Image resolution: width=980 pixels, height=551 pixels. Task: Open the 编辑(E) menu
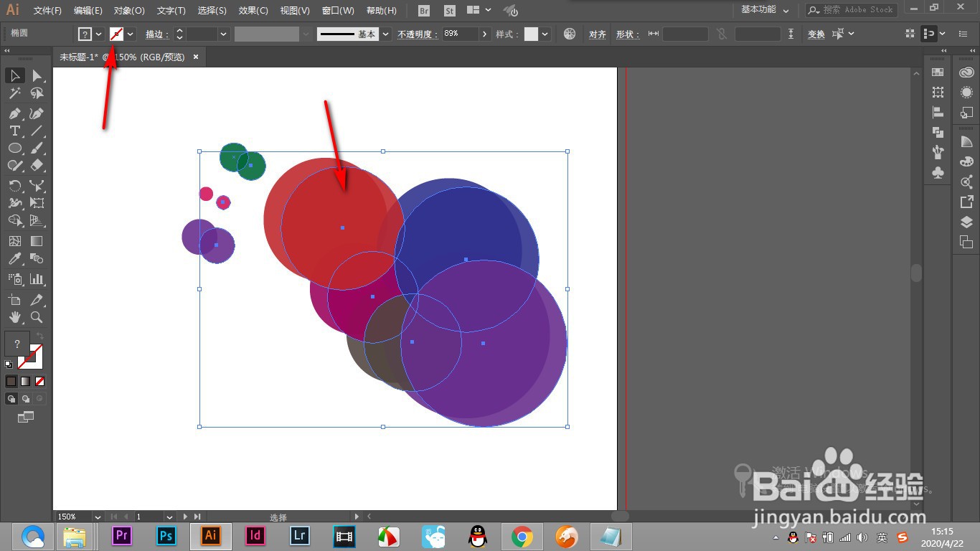point(88,11)
